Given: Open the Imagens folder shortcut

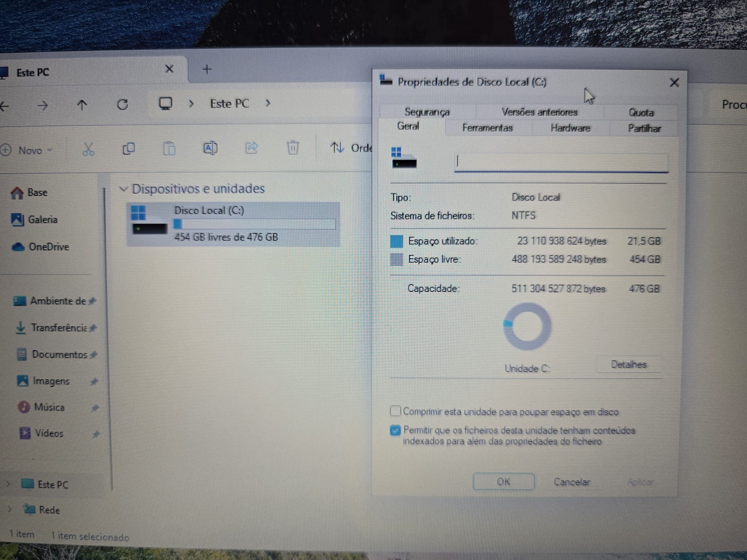Looking at the screenshot, I should point(58,381).
